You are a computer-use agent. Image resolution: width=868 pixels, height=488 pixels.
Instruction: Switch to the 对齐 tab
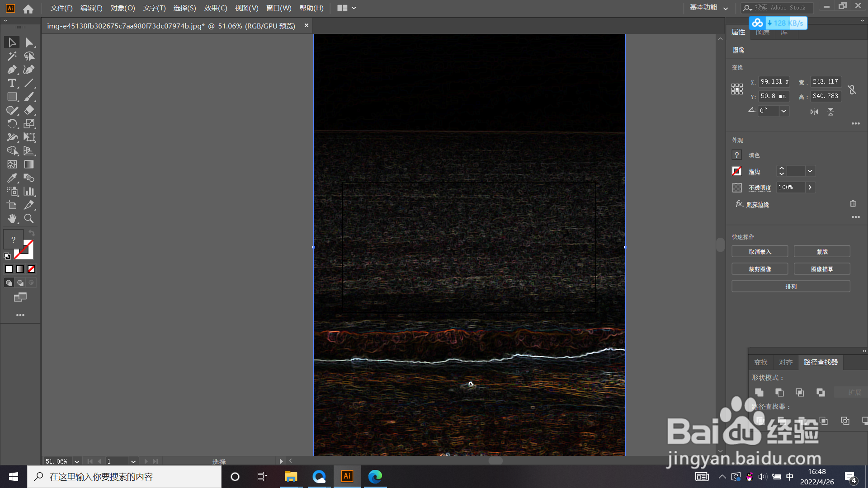coord(786,362)
